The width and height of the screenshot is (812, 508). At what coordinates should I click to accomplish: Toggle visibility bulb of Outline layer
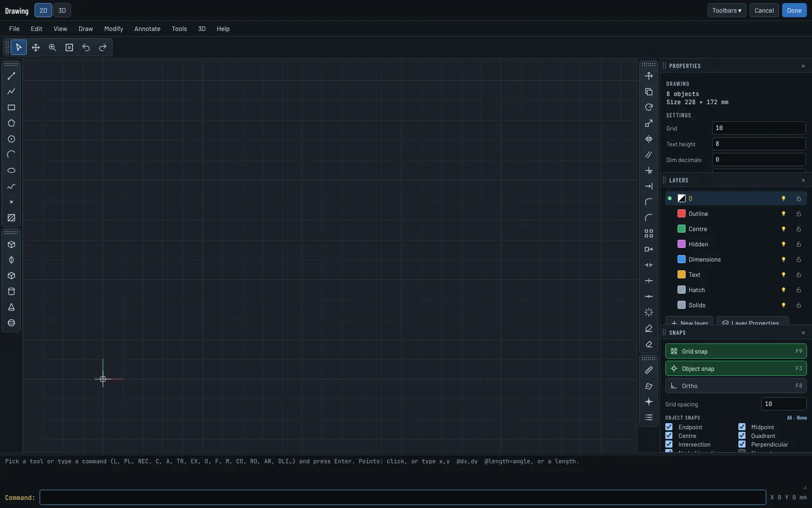[784, 214]
